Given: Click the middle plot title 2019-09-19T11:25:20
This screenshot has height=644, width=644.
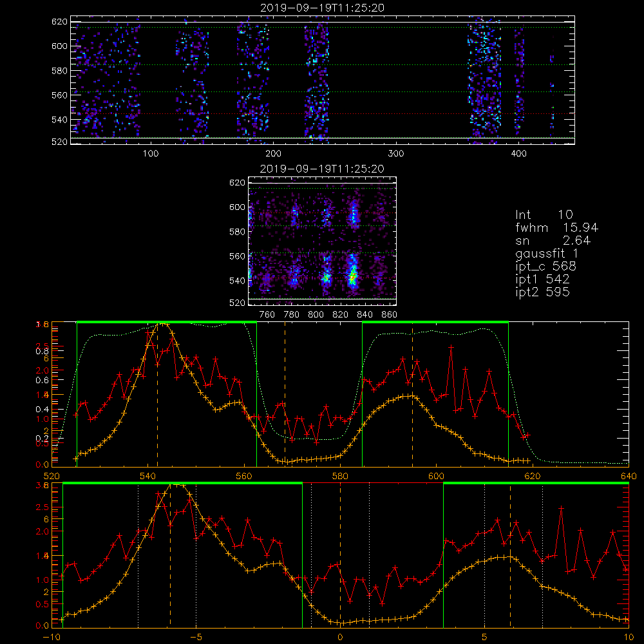Looking at the screenshot, I should point(323,169).
